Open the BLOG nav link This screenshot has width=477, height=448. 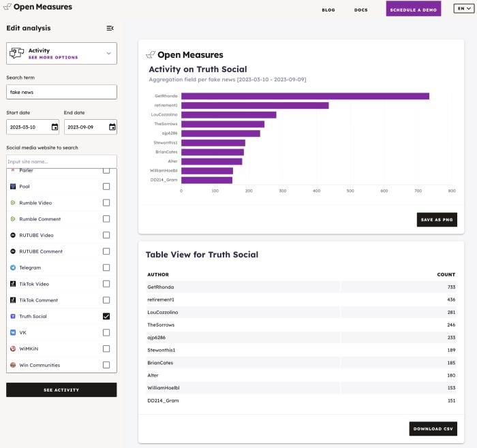pos(328,10)
